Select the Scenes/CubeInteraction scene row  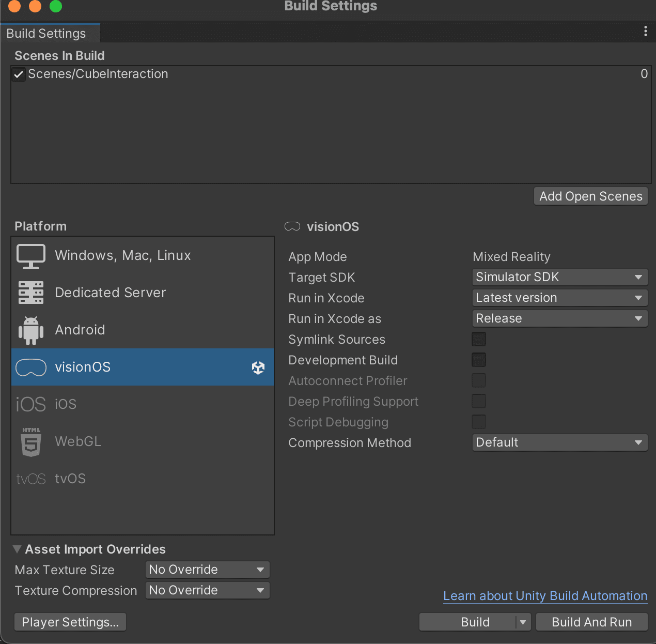pos(331,74)
